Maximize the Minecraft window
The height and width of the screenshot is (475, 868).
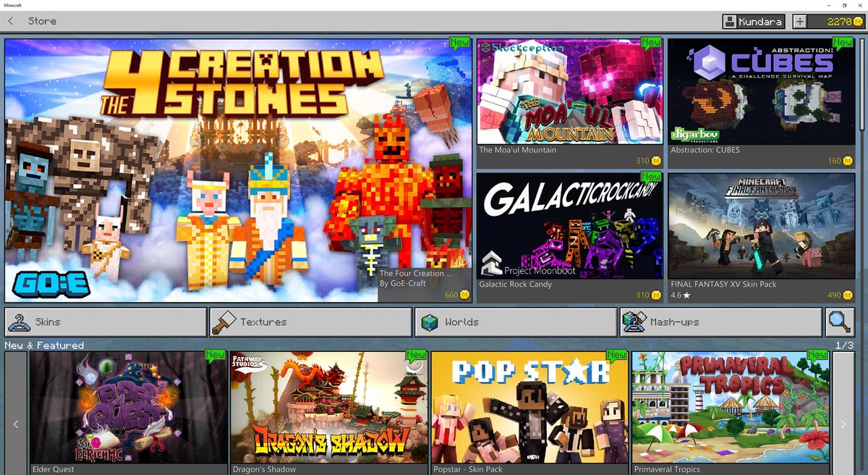pos(843,5)
